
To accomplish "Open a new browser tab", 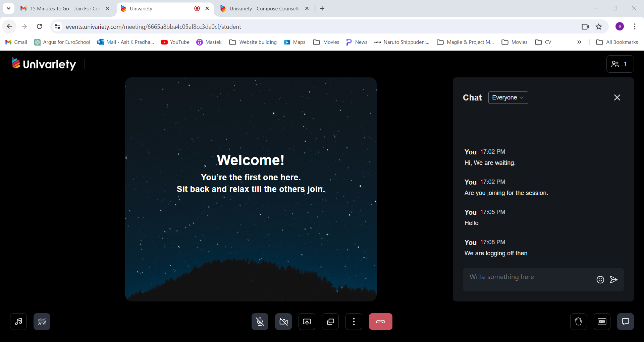I will (322, 8).
